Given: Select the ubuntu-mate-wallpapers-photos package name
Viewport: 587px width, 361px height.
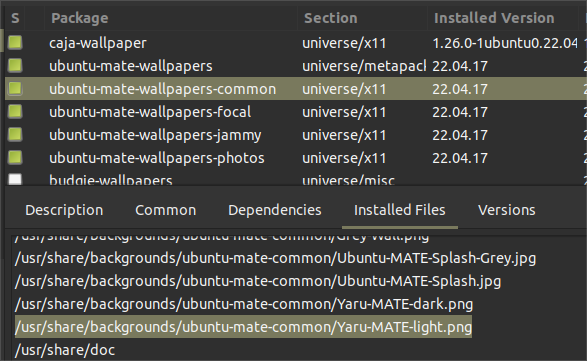Looking at the screenshot, I should [x=157, y=158].
